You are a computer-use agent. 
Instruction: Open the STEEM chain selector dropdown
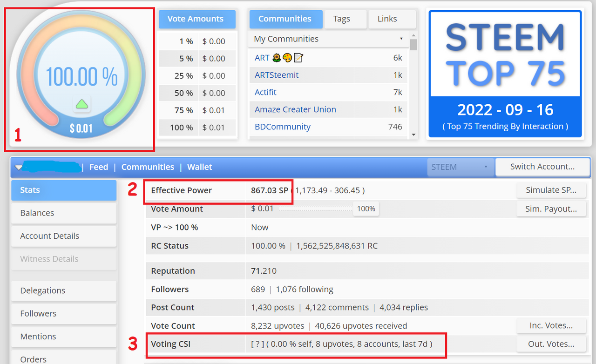[460, 167]
